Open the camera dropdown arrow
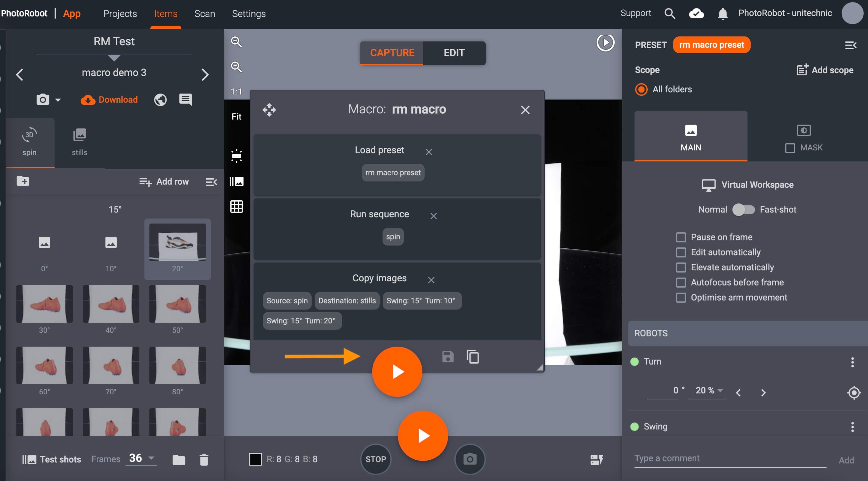Screen dimensions: 868x481 click(x=58, y=100)
